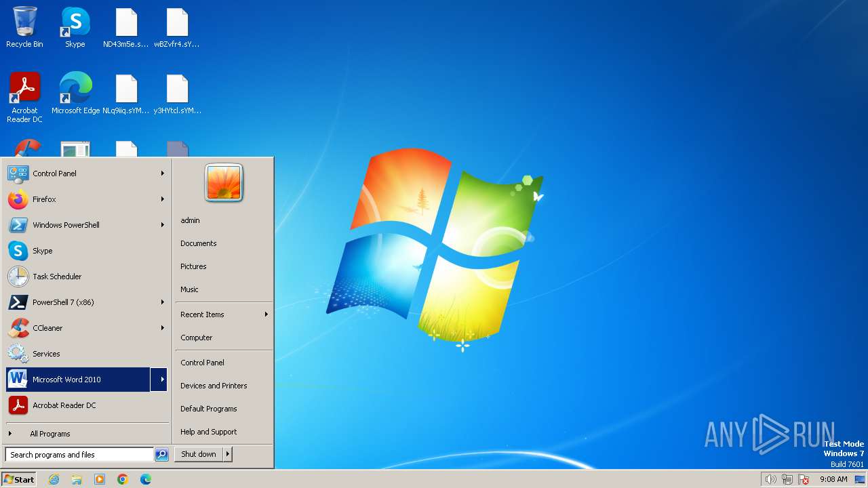The image size is (868, 488).
Task: Launch Firefox from Start menu
Action: [x=87, y=199]
